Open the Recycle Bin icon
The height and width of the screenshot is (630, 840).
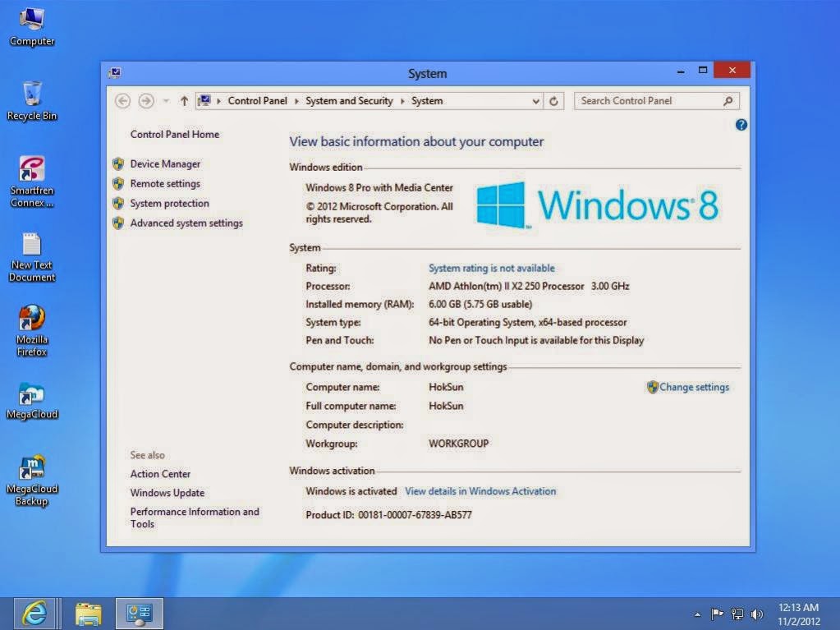click(x=31, y=101)
